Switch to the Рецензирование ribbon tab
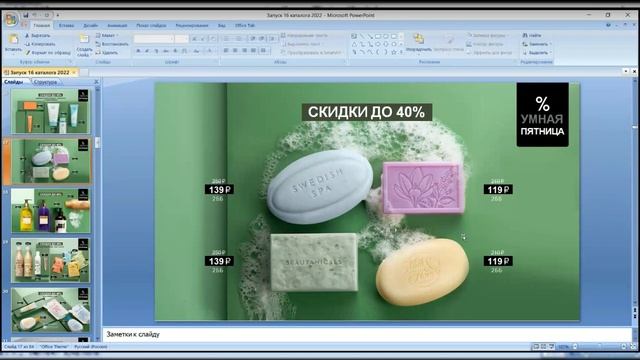This screenshot has height=360, width=640. 192,25
